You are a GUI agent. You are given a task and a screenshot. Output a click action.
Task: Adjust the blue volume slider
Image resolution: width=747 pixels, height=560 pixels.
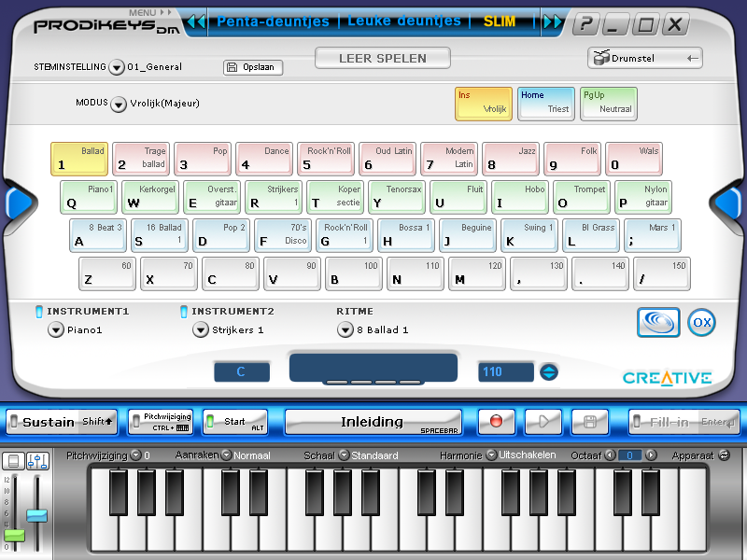37,515
